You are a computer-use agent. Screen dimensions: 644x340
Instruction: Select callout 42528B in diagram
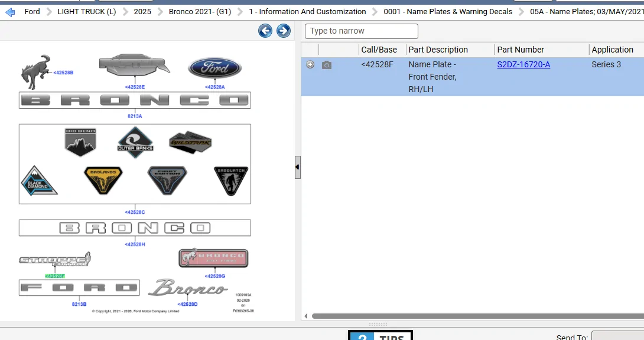[x=63, y=73]
